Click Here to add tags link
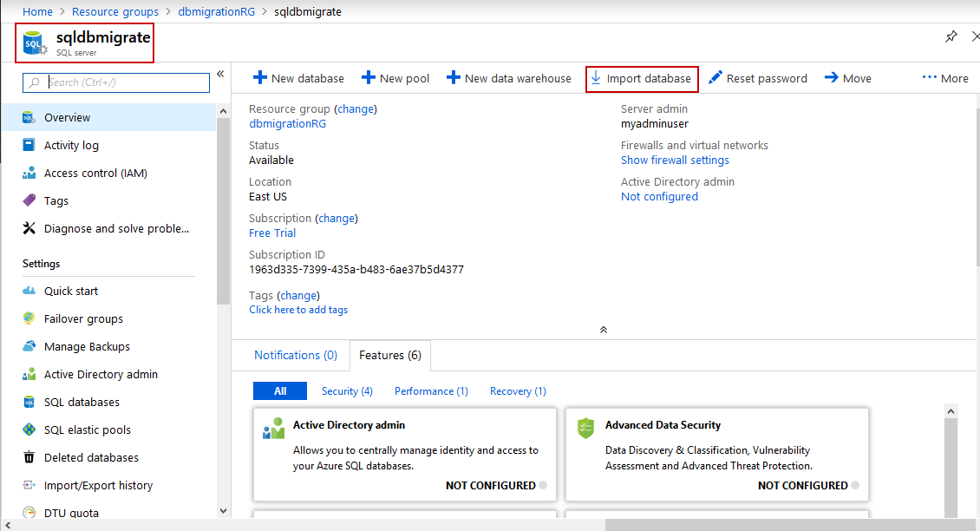The image size is (980, 531). [298, 310]
